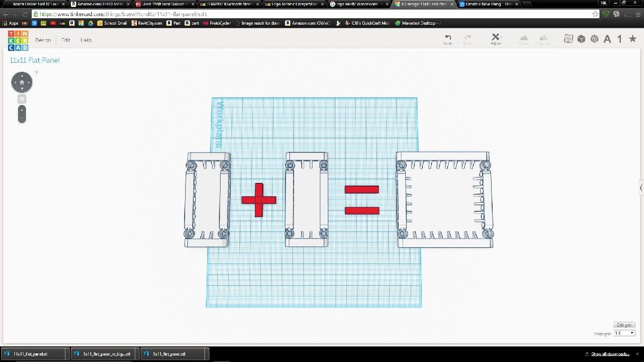Screen dimensions: 644x362
Task: Click the letter A text icon
Action: [607, 39]
